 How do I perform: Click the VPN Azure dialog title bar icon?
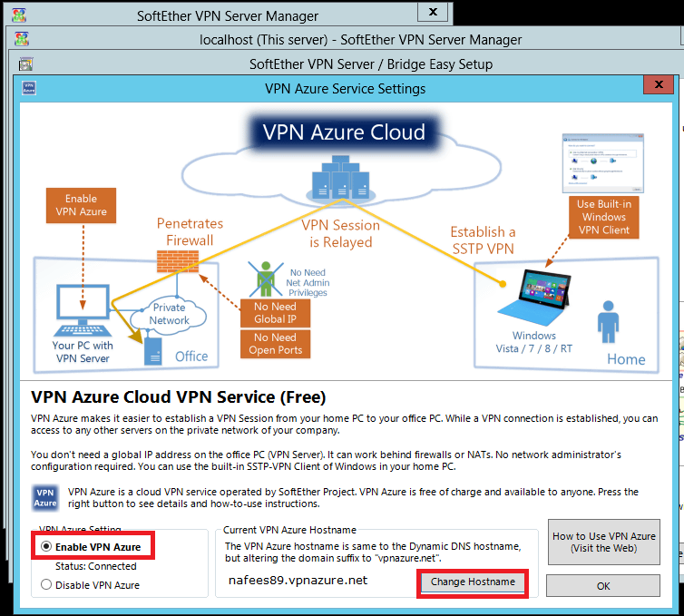pyautogui.click(x=29, y=88)
